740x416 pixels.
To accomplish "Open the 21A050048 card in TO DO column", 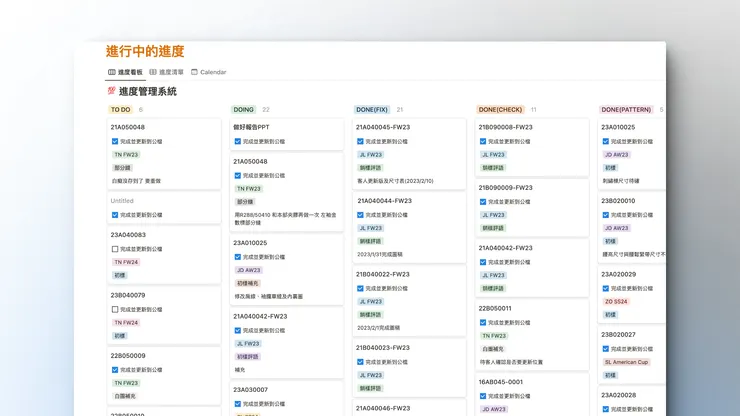I will (x=164, y=154).
